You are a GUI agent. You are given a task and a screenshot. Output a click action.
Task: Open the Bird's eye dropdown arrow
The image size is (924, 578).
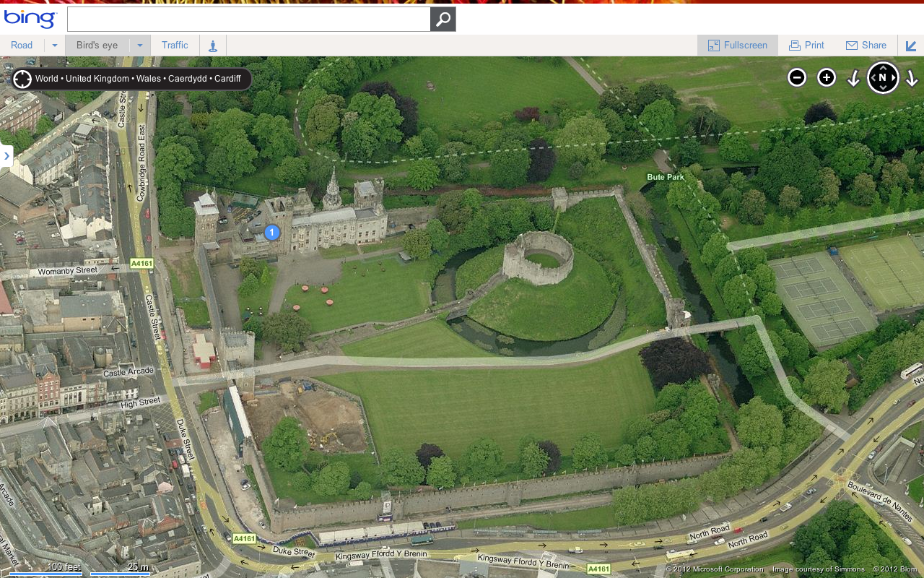point(139,45)
